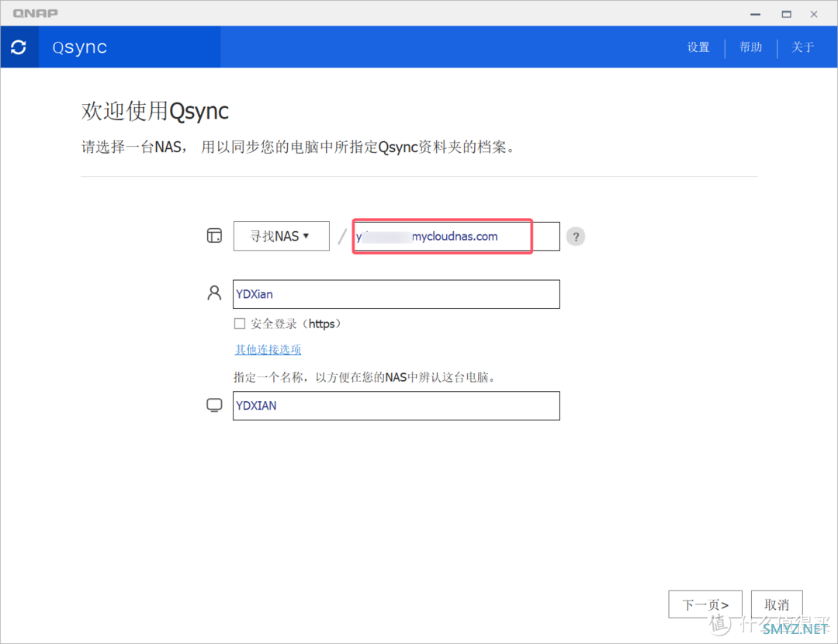Maximize the Qsync window
This screenshot has width=838, height=644.
click(x=786, y=14)
